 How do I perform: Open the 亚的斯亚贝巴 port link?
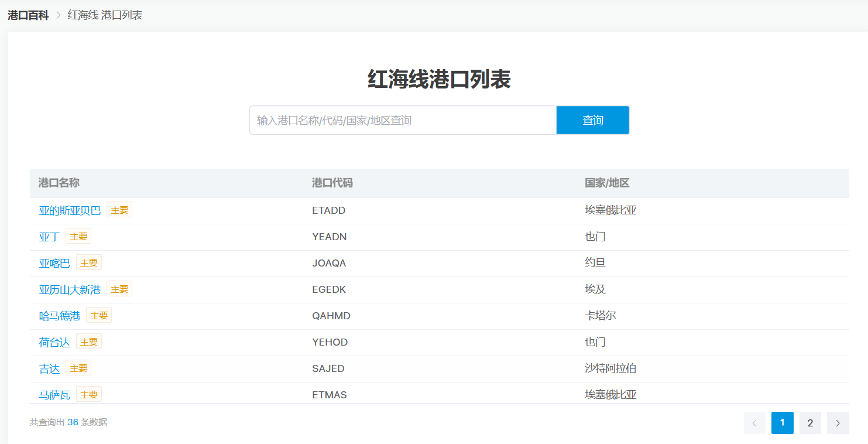70,210
